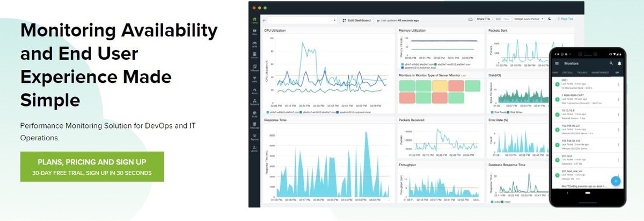Click the Response Time widget title
The width and height of the screenshot is (644, 221).
click(x=275, y=120)
